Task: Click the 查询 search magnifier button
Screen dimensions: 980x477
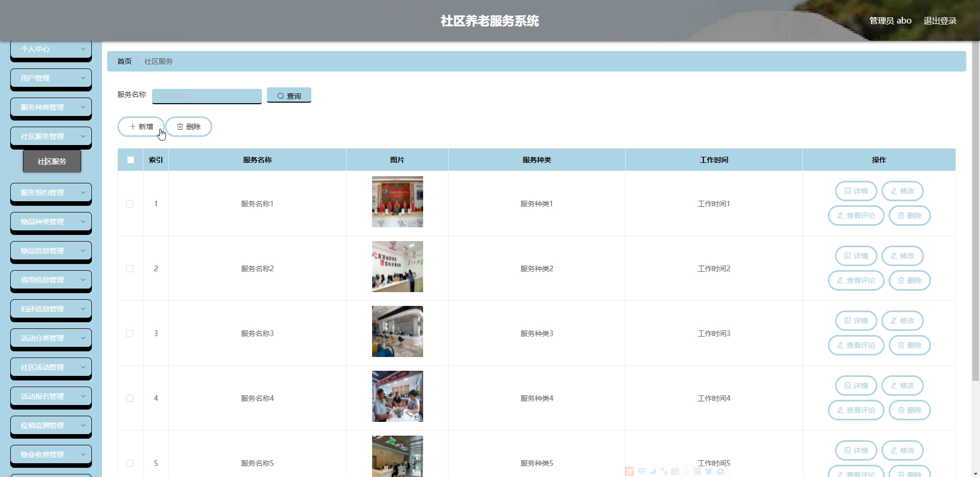Action: [x=289, y=96]
